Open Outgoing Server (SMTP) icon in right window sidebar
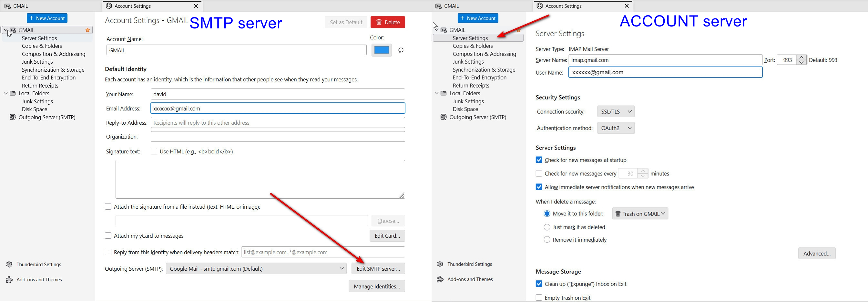 tap(444, 117)
